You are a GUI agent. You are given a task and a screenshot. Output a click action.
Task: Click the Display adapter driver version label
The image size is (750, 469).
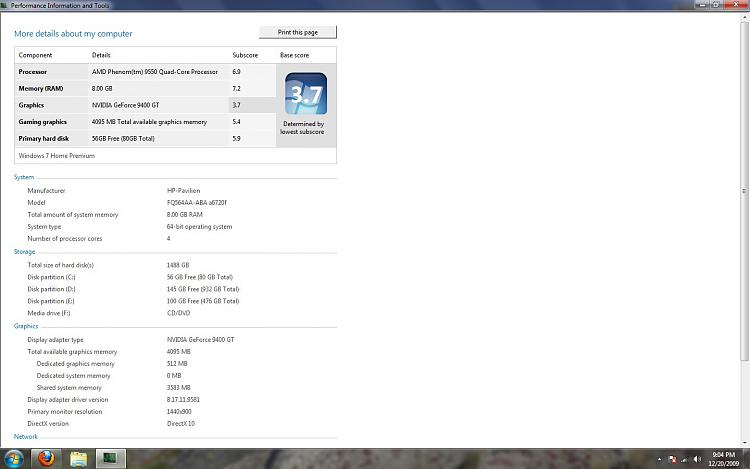pos(68,400)
